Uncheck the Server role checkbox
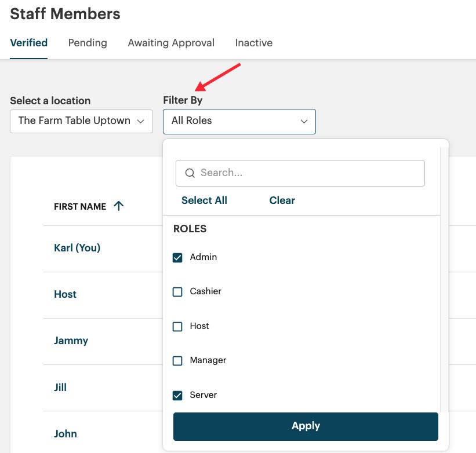This screenshot has height=453, width=476. click(x=178, y=396)
